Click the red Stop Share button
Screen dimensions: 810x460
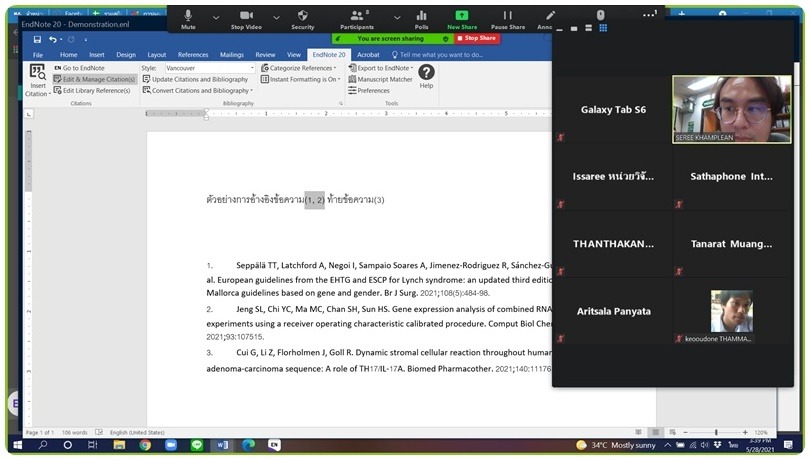click(x=478, y=38)
